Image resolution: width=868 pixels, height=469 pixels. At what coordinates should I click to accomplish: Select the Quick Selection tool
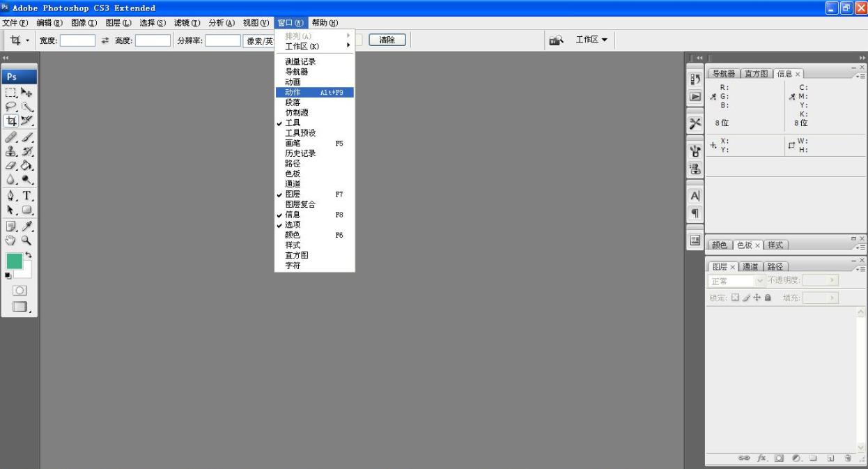click(26, 107)
